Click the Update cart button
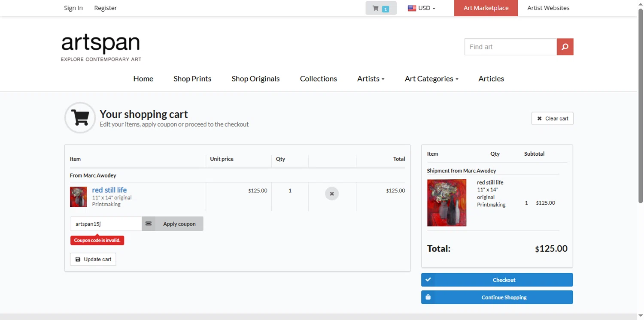The width and height of the screenshot is (644, 320). pyautogui.click(x=93, y=259)
